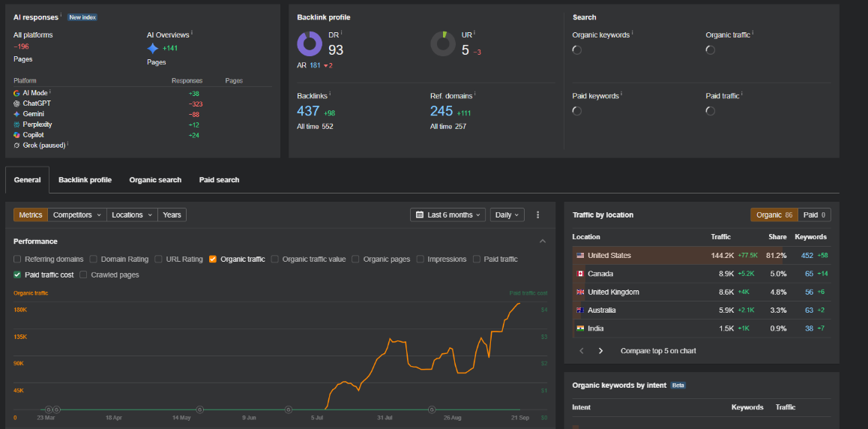Image resolution: width=868 pixels, height=429 pixels.
Task: Select the Paid 0 traffic toggle
Action: (x=814, y=214)
